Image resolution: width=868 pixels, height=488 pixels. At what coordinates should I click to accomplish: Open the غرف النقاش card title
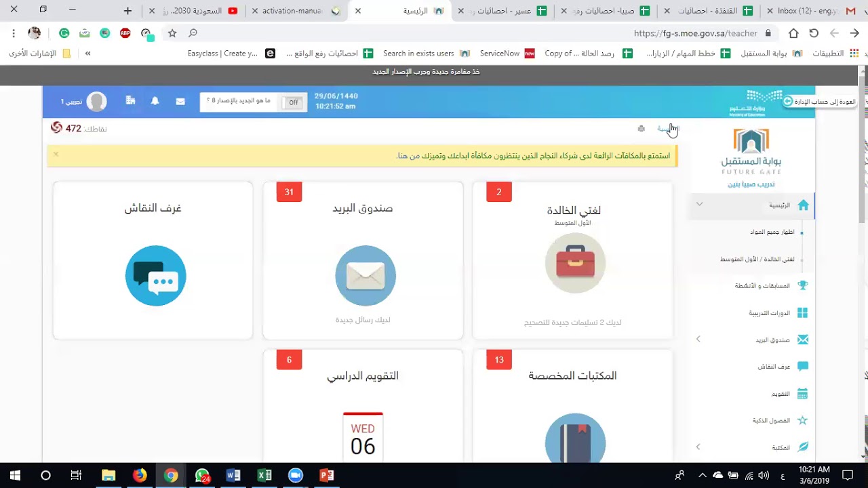coord(153,208)
